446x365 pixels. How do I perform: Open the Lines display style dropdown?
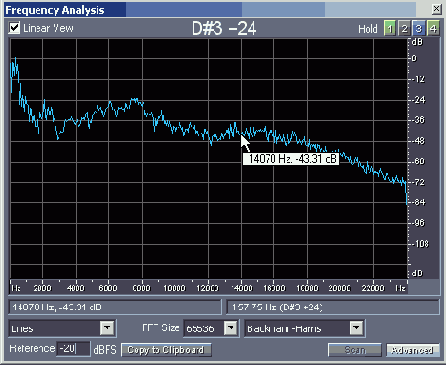coord(107,328)
